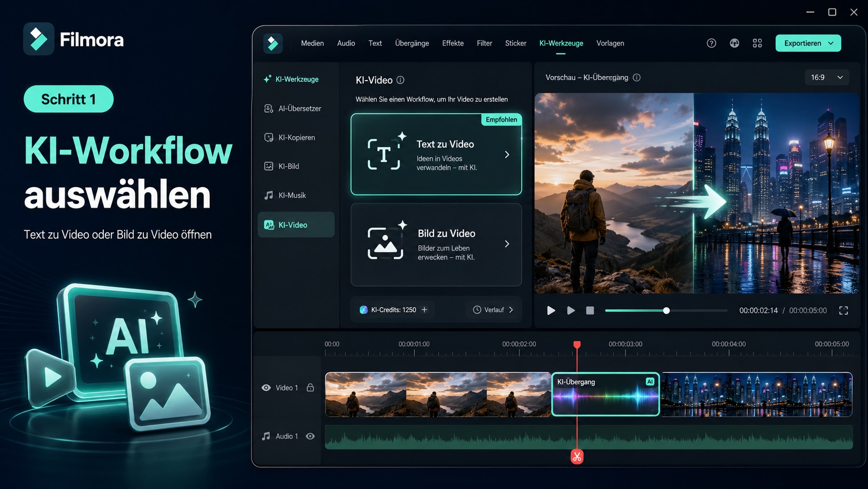This screenshot has height=489, width=868.
Task: Click the KI-Kopieren sidebar icon
Action: coord(268,138)
